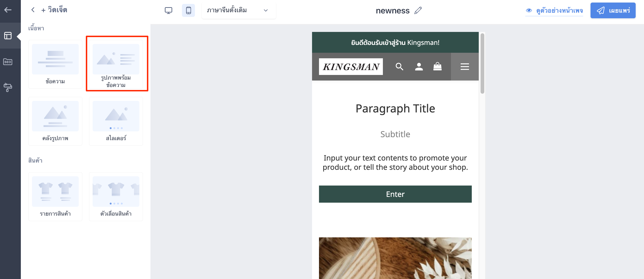
Task: Go back using the widget chevron
Action: [x=33, y=10]
